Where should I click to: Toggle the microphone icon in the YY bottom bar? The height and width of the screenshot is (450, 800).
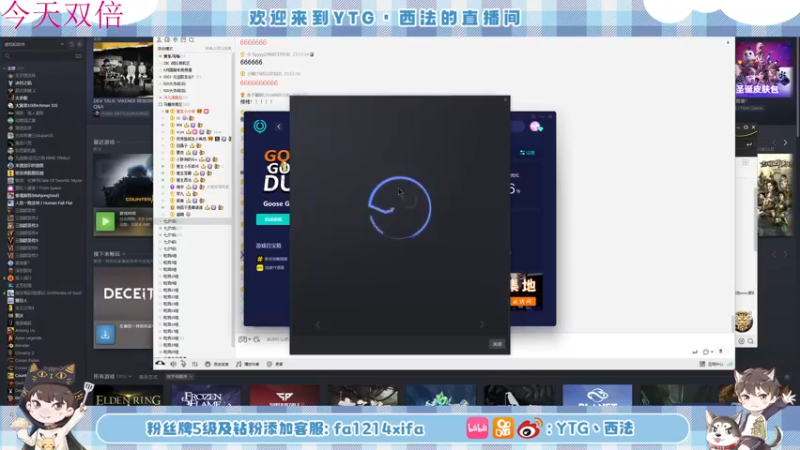pyautogui.click(x=184, y=364)
